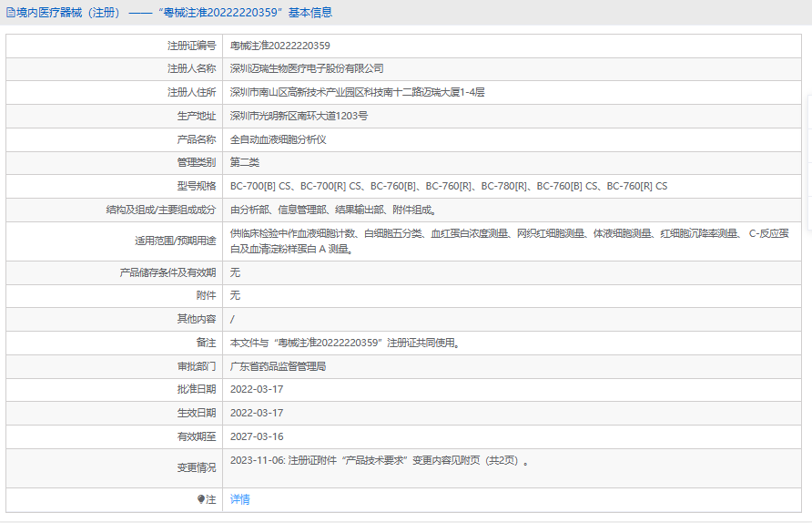The height and width of the screenshot is (523, 812).
Task: Click the 适用范围/预期用途 label
Action: (x=176, y=241)
